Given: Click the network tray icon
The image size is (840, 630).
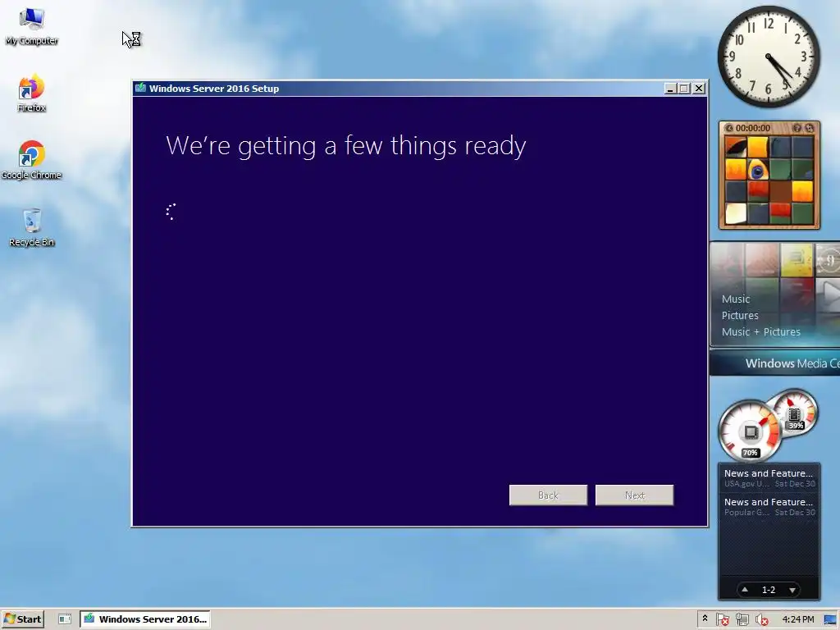Looking at the screenshot, I should click(742, 619).
